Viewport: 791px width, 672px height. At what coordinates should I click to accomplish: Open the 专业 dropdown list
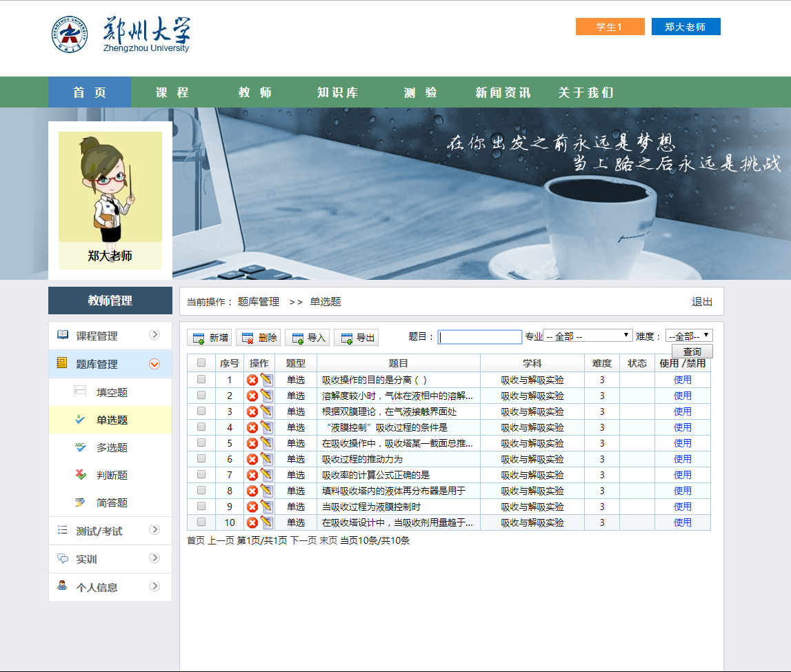(588, 336)
